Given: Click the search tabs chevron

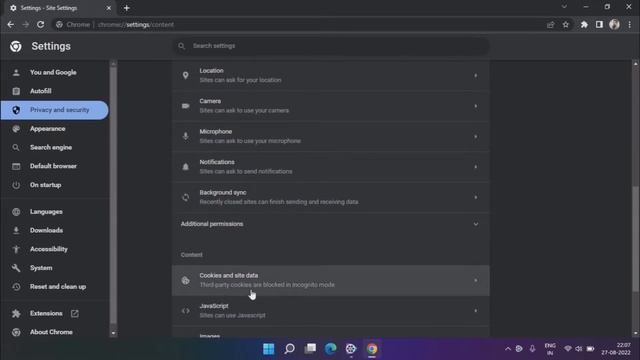Looking at the screenshot, I should coord(564,7).
